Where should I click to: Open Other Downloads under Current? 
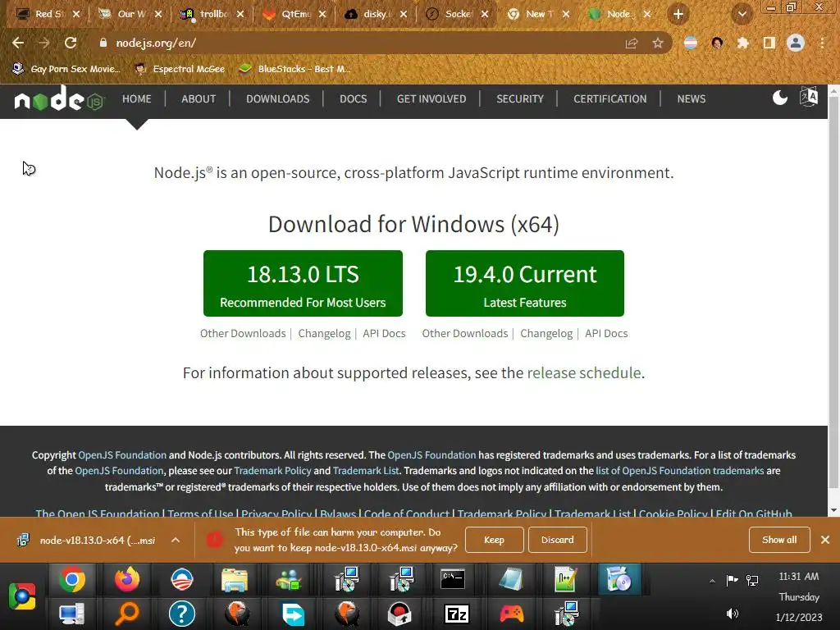pos(464,333)
